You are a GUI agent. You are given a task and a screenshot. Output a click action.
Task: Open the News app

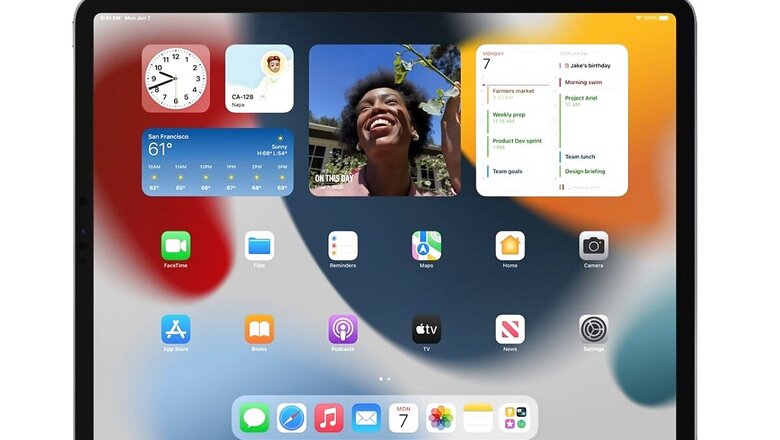510,329
